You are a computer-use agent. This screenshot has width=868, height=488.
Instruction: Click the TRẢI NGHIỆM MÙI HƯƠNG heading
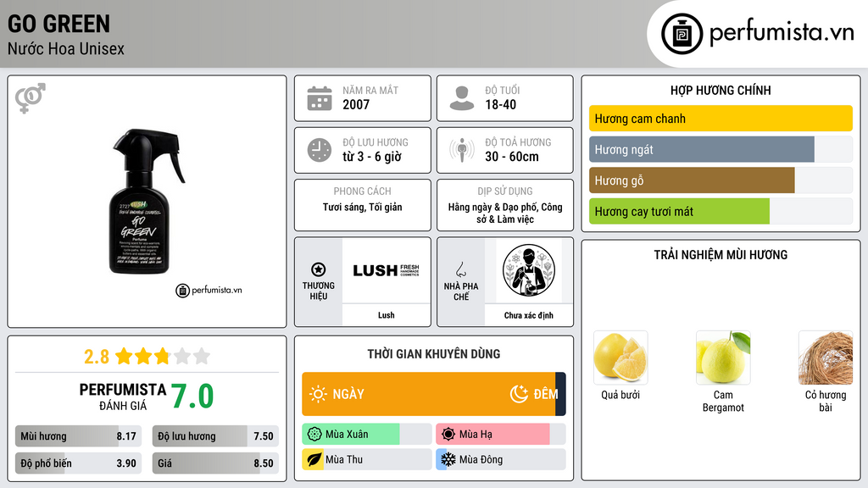[721, 254]
